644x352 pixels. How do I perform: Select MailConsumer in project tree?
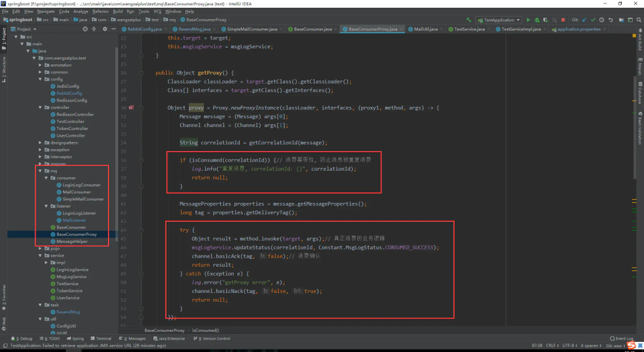coord(76,192)
